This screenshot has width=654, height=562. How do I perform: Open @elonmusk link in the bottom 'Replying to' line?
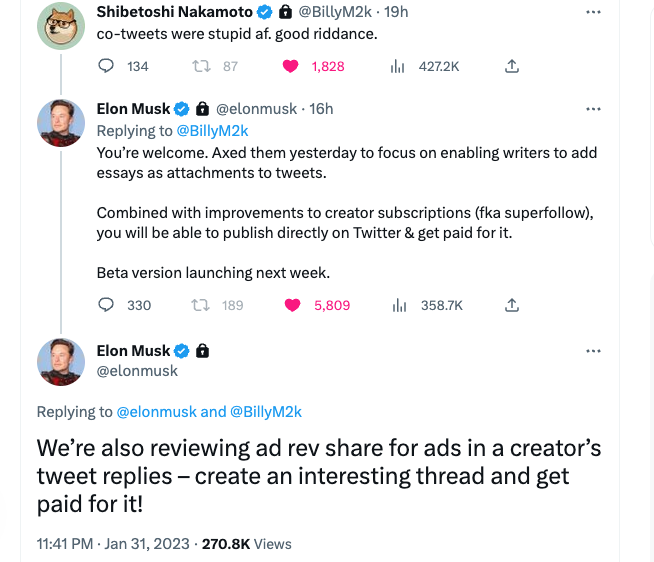[x=157, y=411]
